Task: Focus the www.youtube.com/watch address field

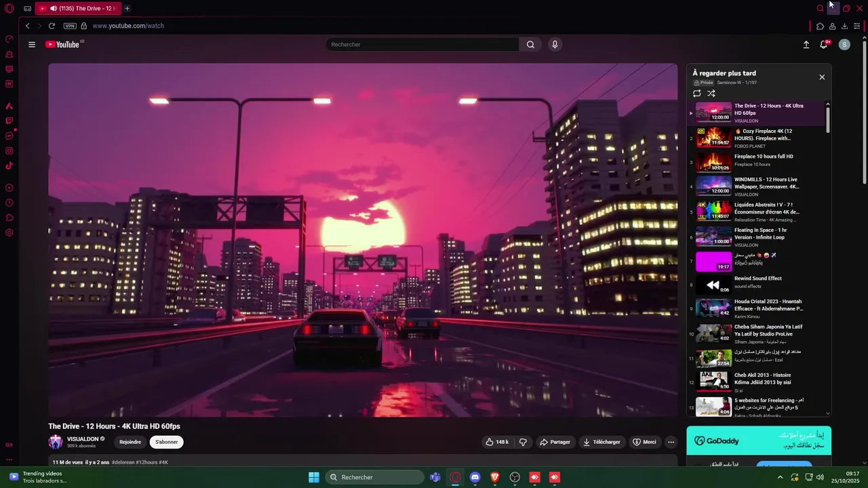Action: [x=128, y=26]
